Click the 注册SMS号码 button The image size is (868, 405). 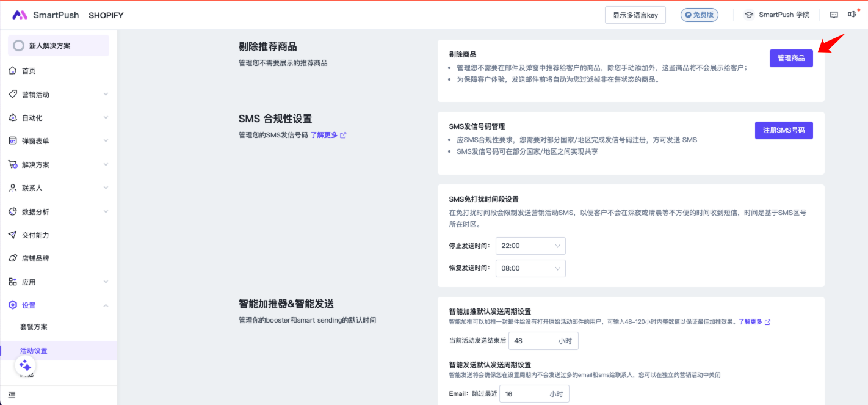click(x=783, y=131)
